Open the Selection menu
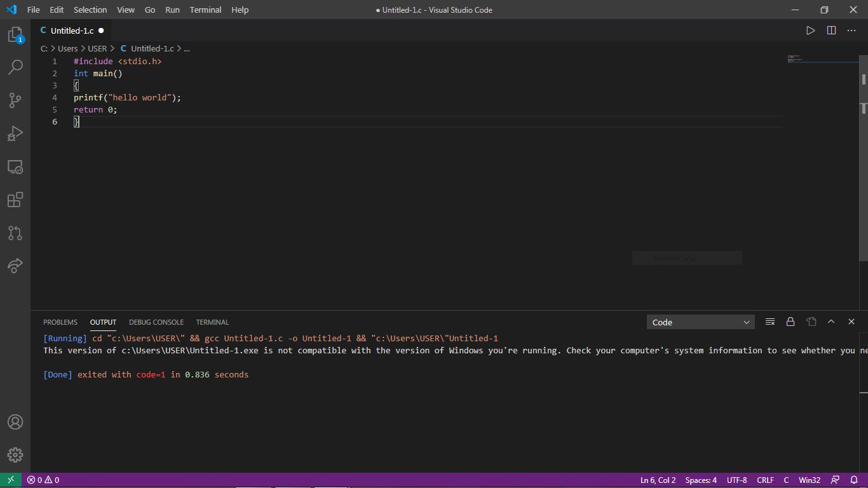 (90, 10)
